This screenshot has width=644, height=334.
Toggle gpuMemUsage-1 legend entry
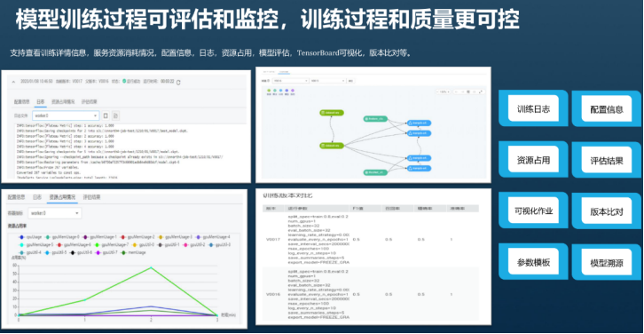tap(100, 237)
